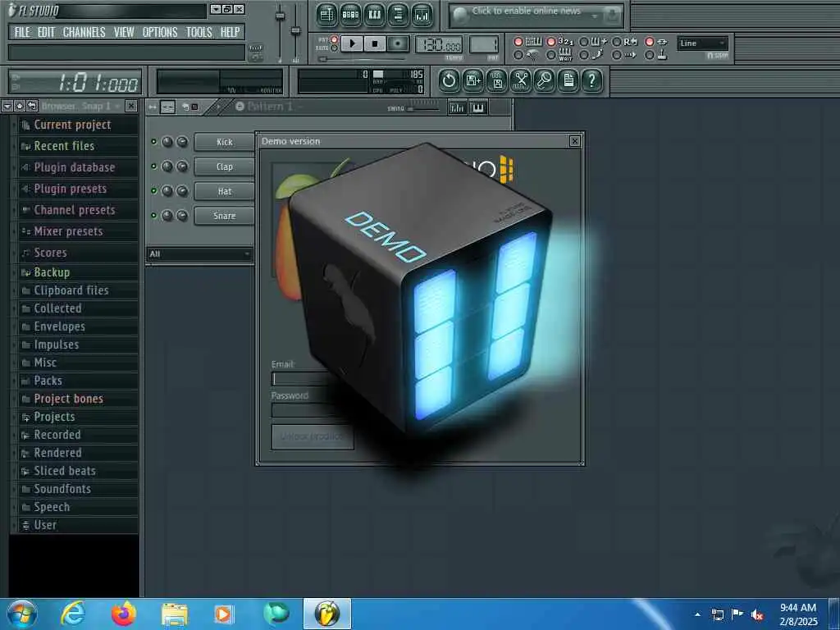
Task: Click the export wave file disk icon
Action: point(497,81)
